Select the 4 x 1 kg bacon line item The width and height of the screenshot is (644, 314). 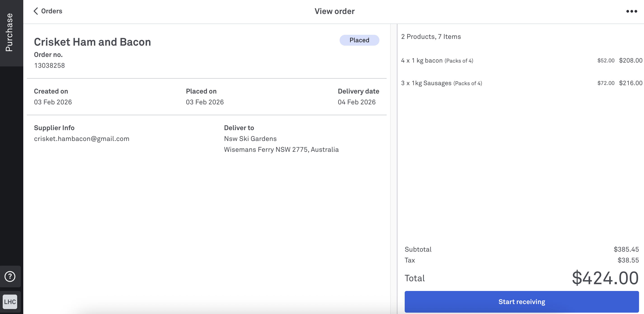click(522, 61)
